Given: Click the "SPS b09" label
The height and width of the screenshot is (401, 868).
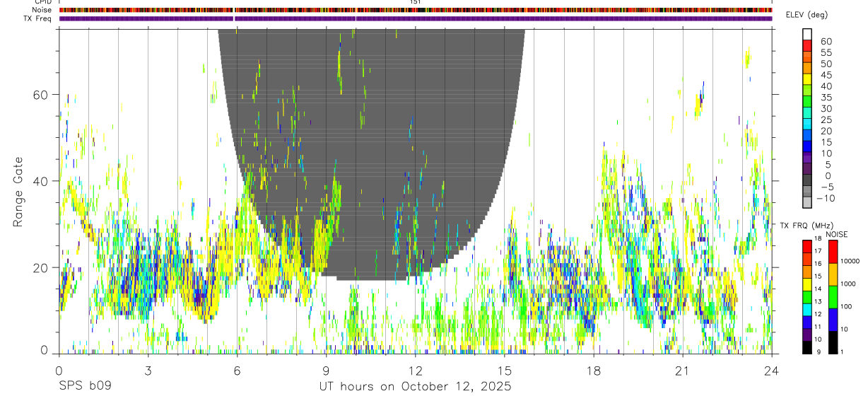Looking at the screenshot, I should coord(85,387).
